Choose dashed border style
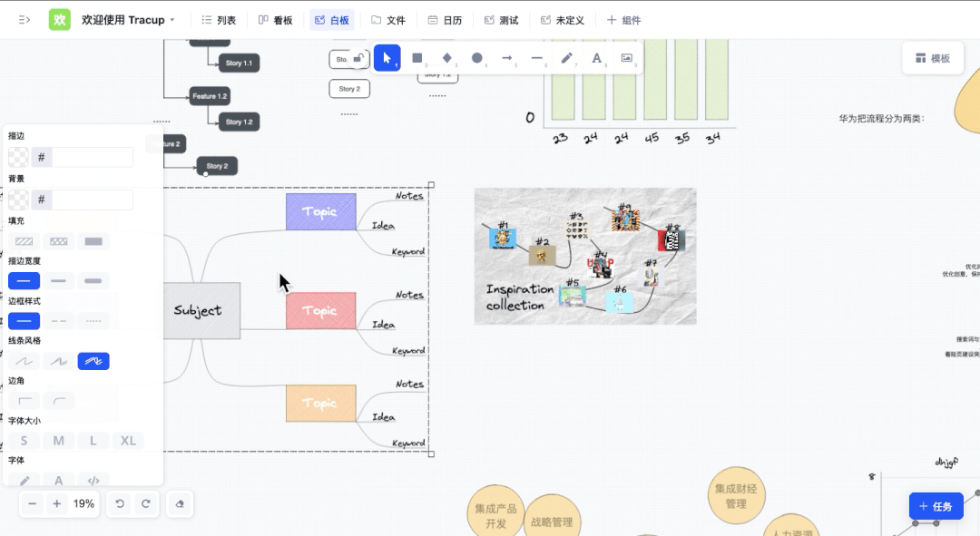This screenshot has width=980, height=536. (58, 321)
